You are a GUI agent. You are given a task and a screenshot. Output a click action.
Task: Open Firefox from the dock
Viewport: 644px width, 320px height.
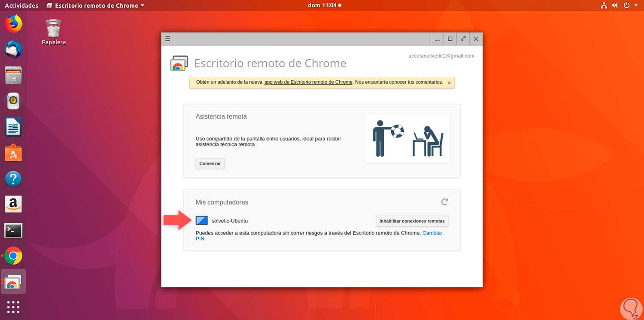13,24
